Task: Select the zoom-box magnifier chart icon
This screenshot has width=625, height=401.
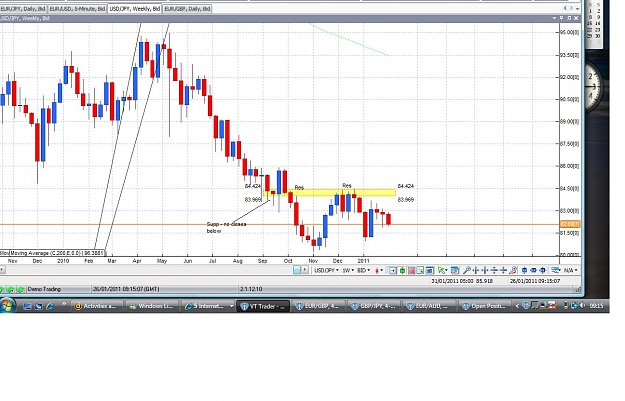Action: point(420,271)
